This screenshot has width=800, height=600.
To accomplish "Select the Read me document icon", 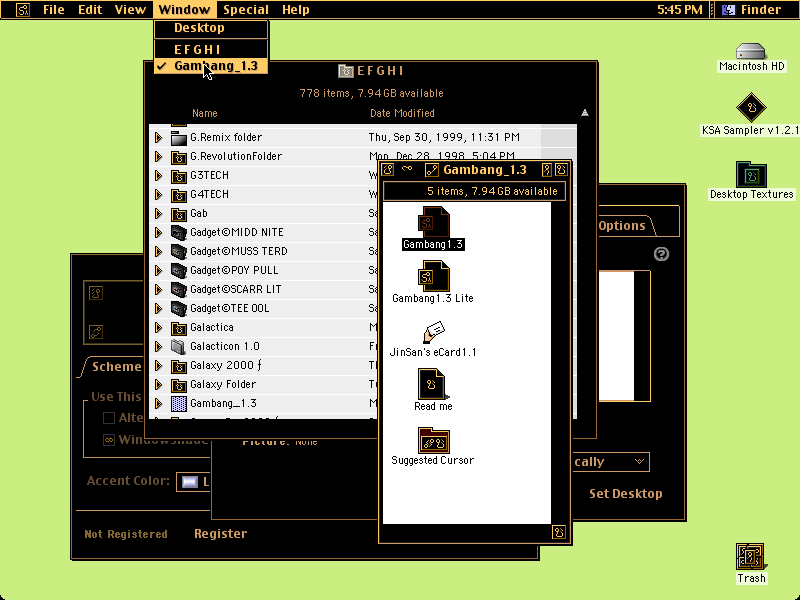I will point(432,384).
